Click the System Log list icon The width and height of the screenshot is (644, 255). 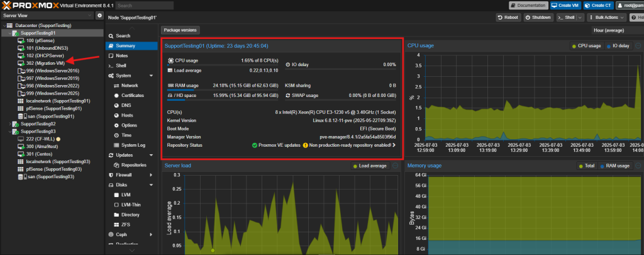click(x=116, y=145)
